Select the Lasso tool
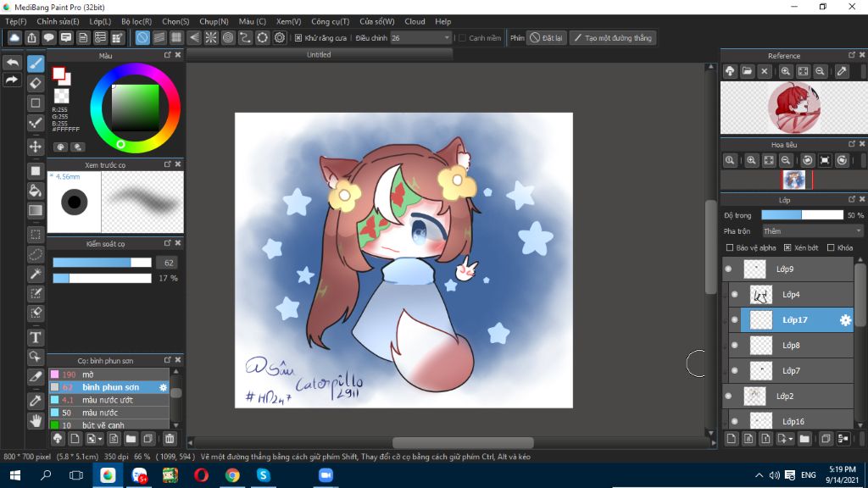Image resolution: width=868 pixels, height=488 pixels. click(x=36, y=254)
